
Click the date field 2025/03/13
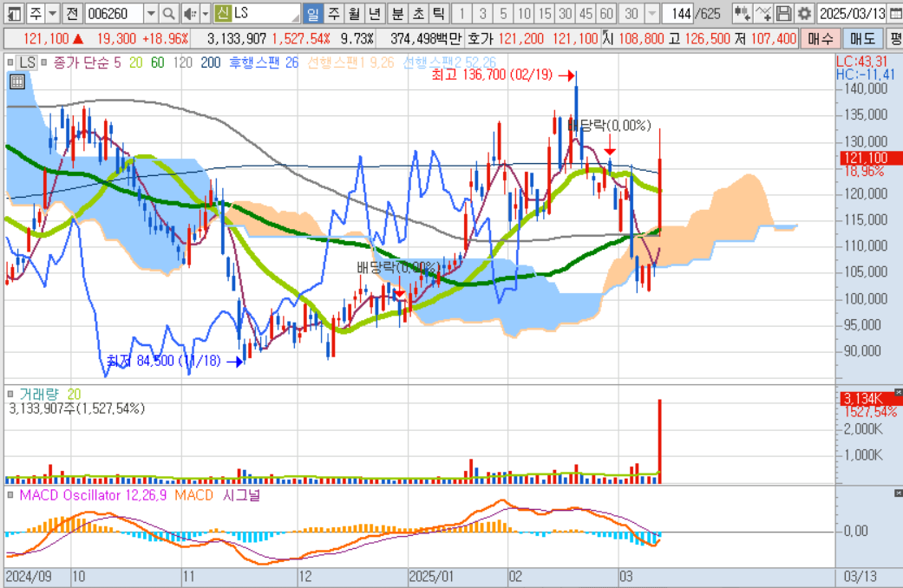point(853,13)
